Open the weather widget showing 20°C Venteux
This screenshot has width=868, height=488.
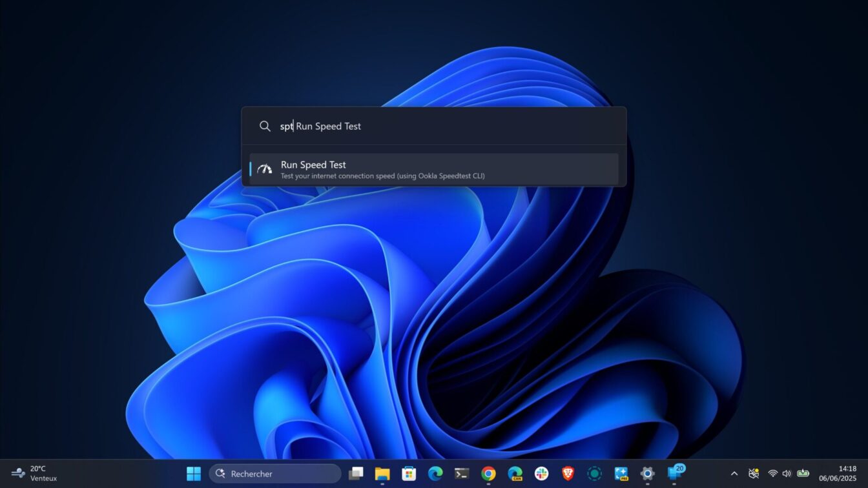coord(36,474)
